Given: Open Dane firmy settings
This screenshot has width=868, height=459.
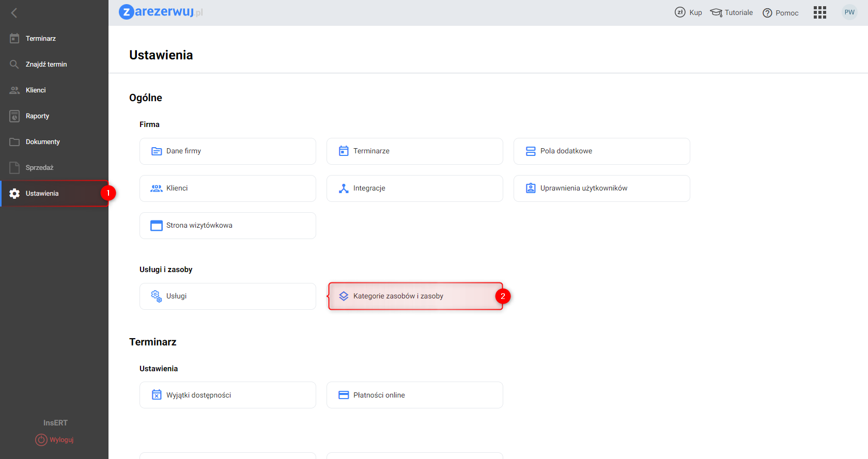Looking at the screenshot, I should [x=227, y=151].
